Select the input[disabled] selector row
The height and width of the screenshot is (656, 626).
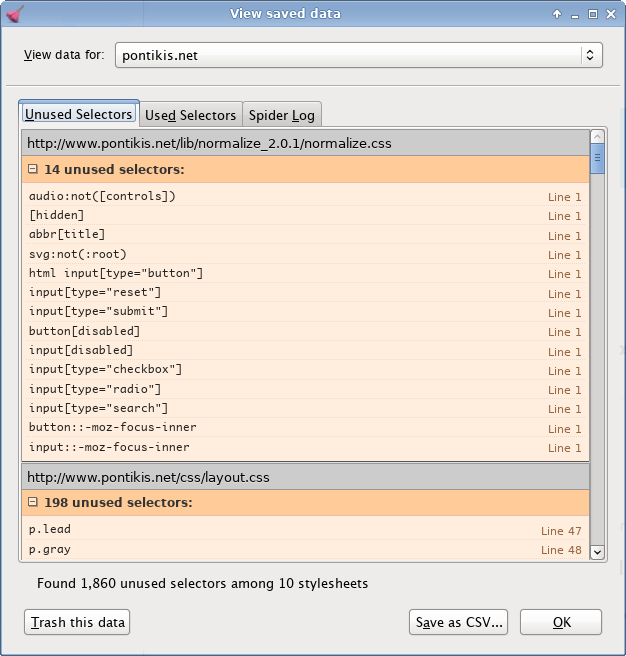[x=305, y=351]
